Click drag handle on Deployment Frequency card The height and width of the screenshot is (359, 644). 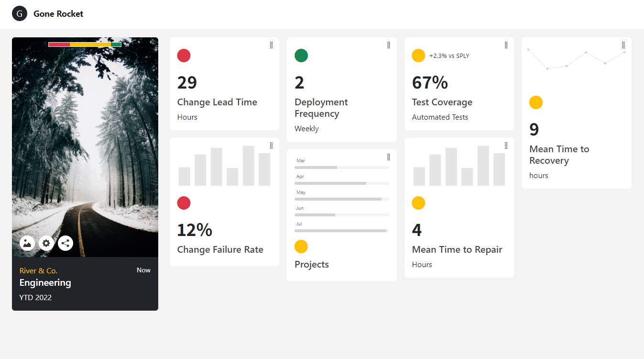389,45
